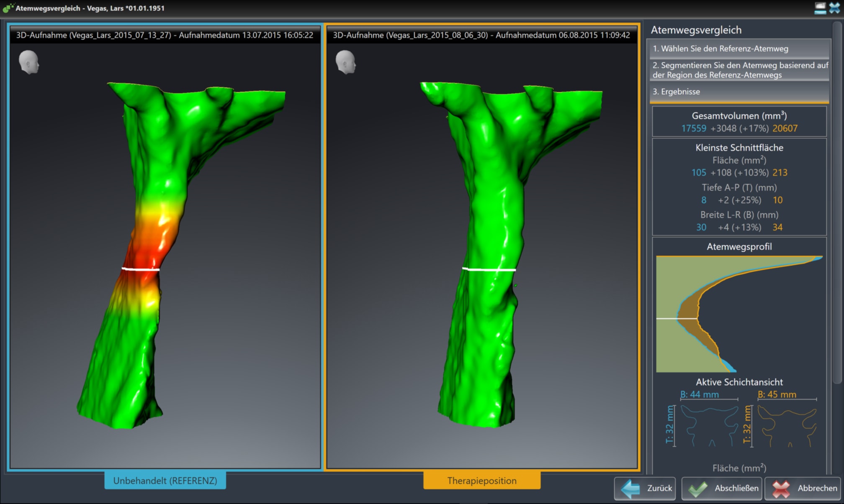
Task: Click head orientation icon in left 3D view
Action: tap(29, 62)
